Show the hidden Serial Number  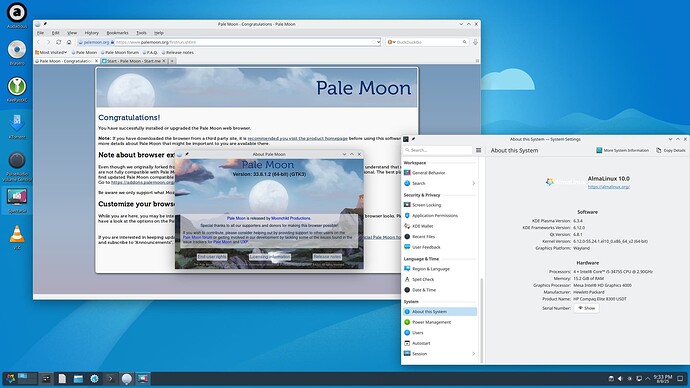click(587, 308)
